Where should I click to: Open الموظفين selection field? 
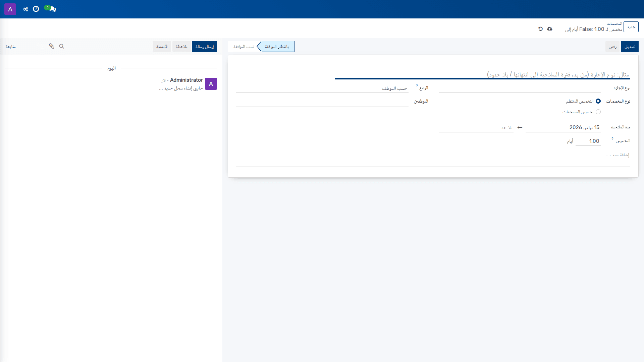(x=322, y=102)
